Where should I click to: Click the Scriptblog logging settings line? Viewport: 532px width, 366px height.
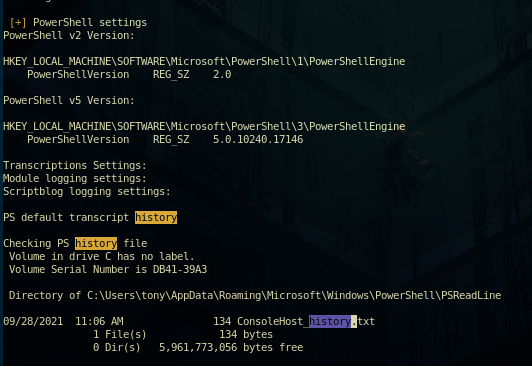(x=87, y=192)
